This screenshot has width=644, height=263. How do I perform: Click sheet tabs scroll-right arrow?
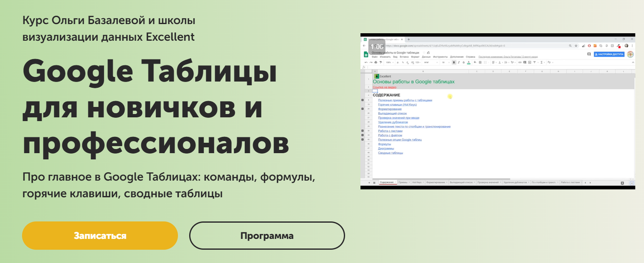click(590, 182)
